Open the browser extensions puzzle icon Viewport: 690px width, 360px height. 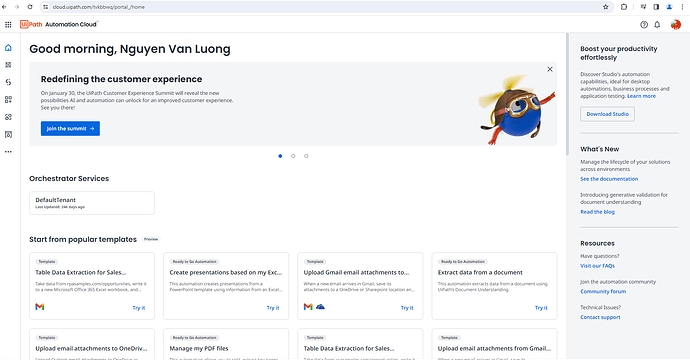(x=624, y=7)
